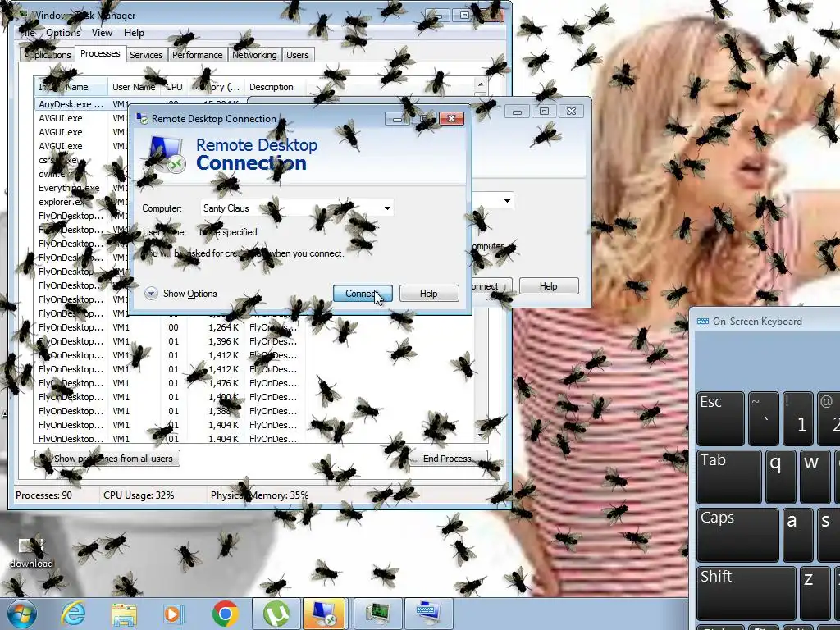Click Connect in the front Remote Desktop dialog
The width and height of the screenshot is (840, 630).
363,294
